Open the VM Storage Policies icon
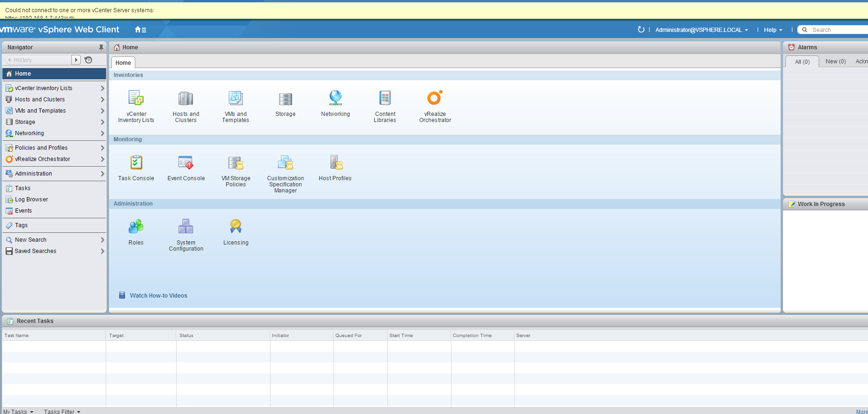Image resolution: width=868 pixels, height=414 pixels. (236, 162)
